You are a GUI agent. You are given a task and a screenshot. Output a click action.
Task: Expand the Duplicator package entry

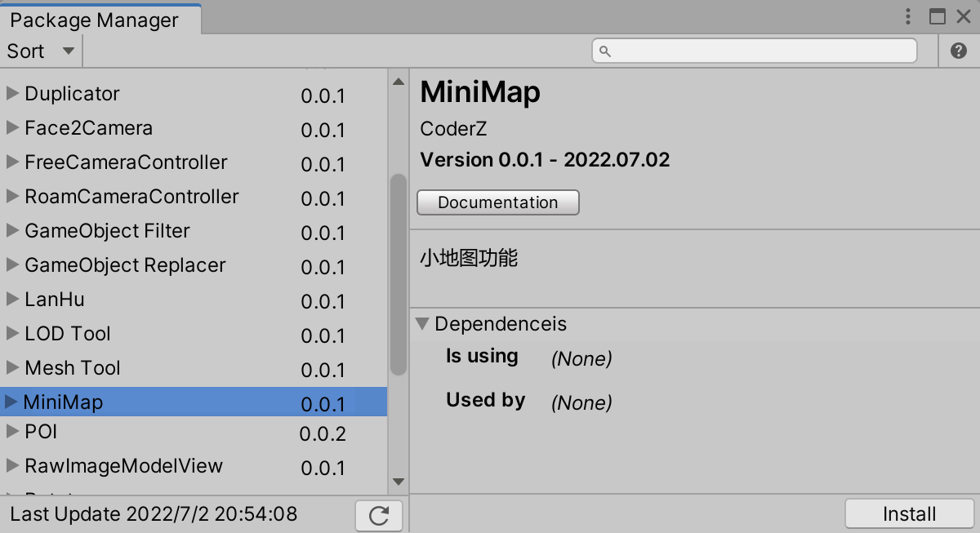[x=12, y=93]
